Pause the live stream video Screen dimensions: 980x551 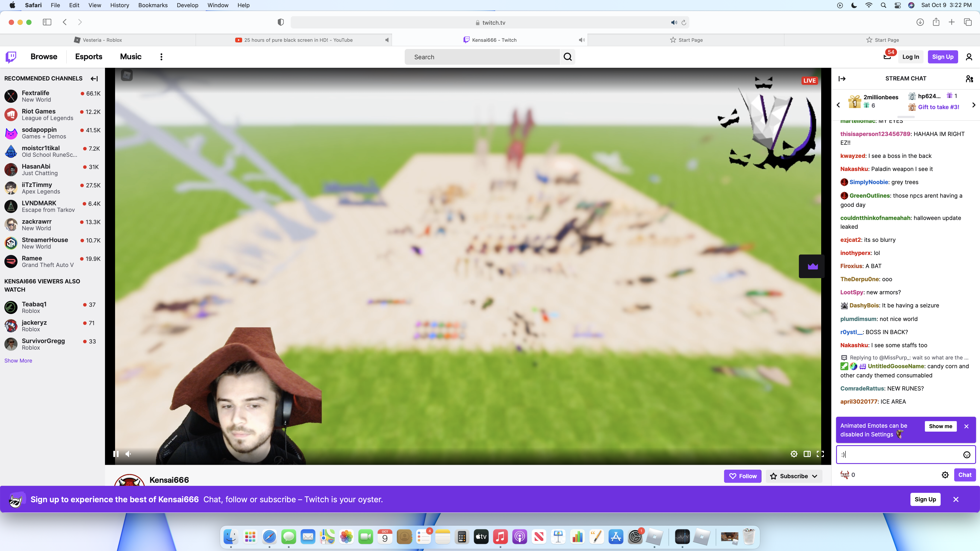116,454
